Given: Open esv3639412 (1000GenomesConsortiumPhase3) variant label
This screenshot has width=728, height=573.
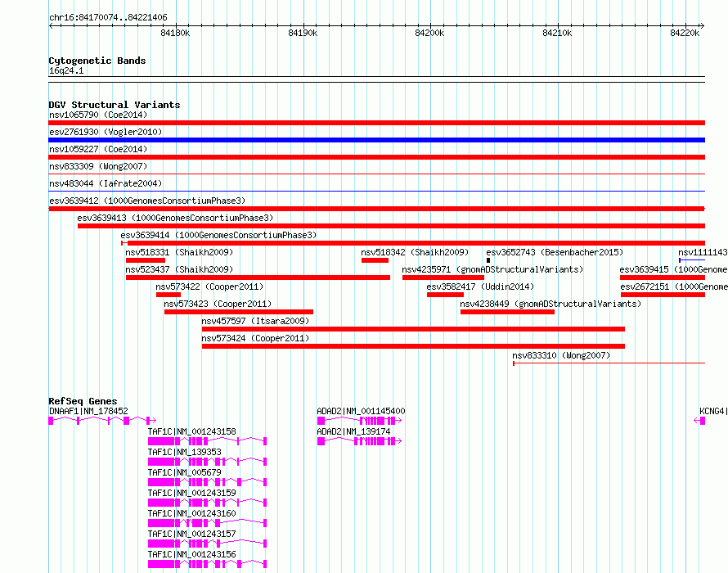Looking at the screenshot, I should (147, 201).
